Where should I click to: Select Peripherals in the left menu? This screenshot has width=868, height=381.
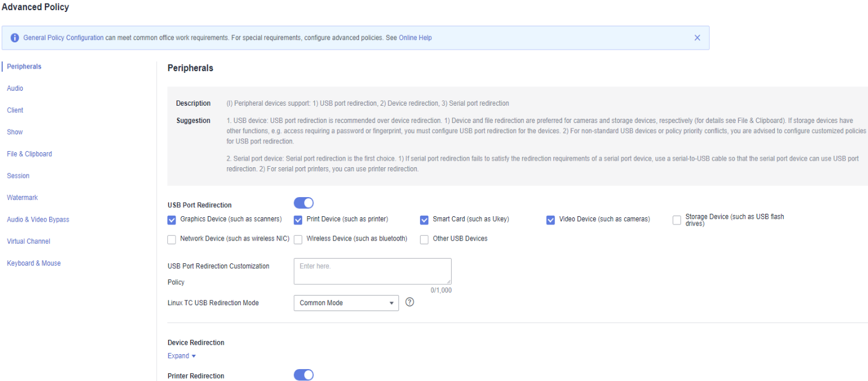pyautogui.click(x=24, y=66)
